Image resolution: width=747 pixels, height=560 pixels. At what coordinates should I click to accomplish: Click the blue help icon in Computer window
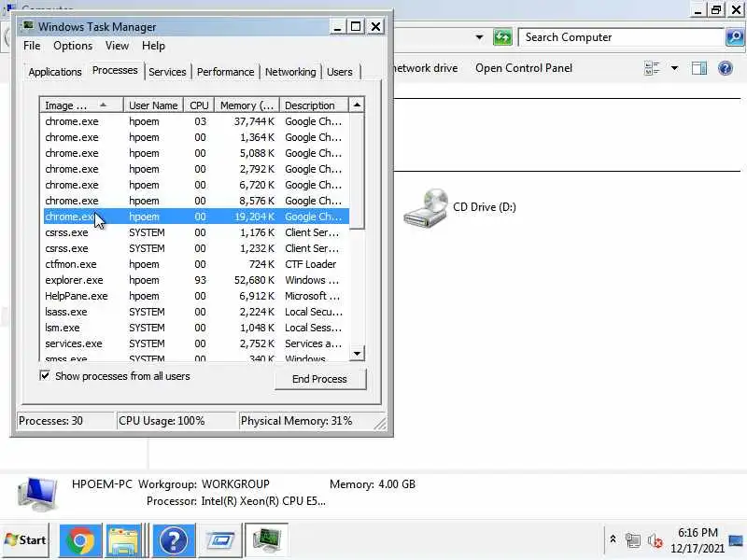click(726, 68)
